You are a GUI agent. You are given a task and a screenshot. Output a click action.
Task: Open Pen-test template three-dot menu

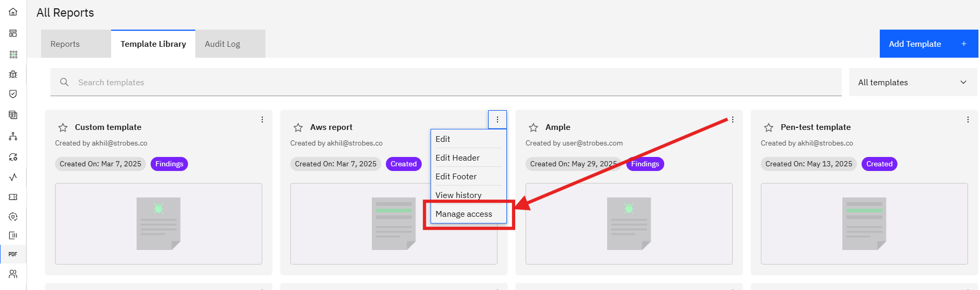click(968, 120)
